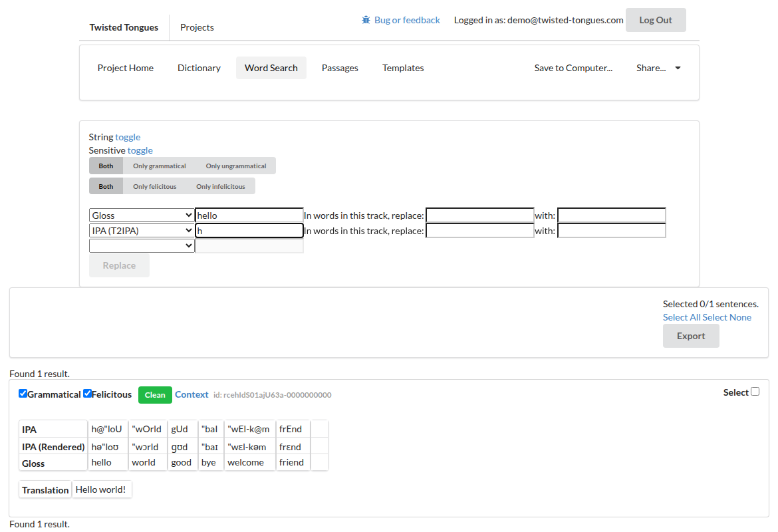
Task: Click the Log Out button
Action: [x=656, y=20]
